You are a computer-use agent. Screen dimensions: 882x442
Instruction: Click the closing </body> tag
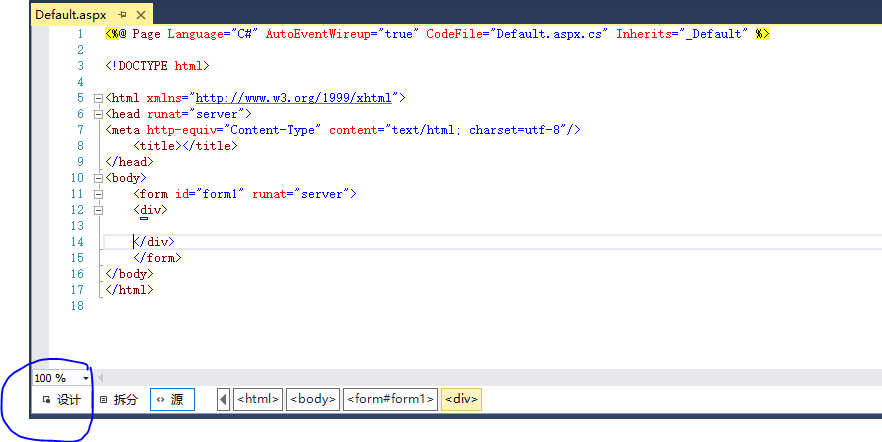pos(129,274)
